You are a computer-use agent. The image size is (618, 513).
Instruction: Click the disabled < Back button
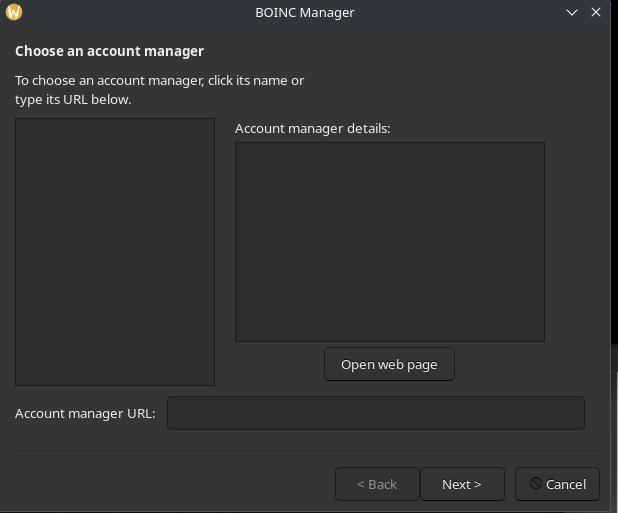377,484
